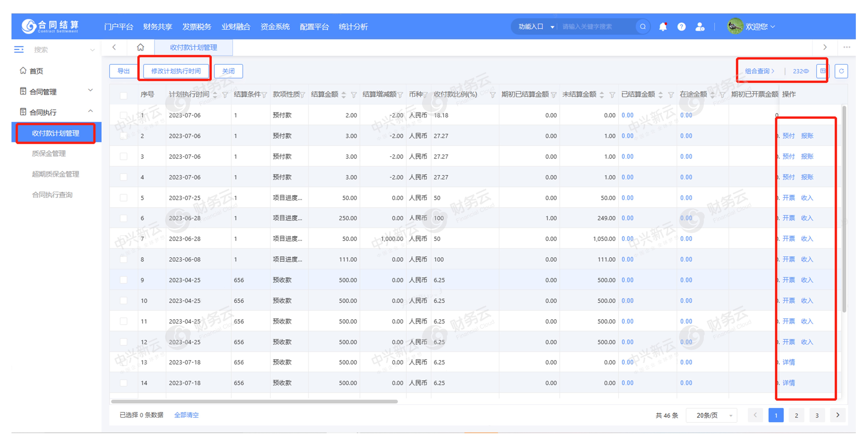Click the 修改计划执行时间 button
868x445 pixels.
coord(176,71)
